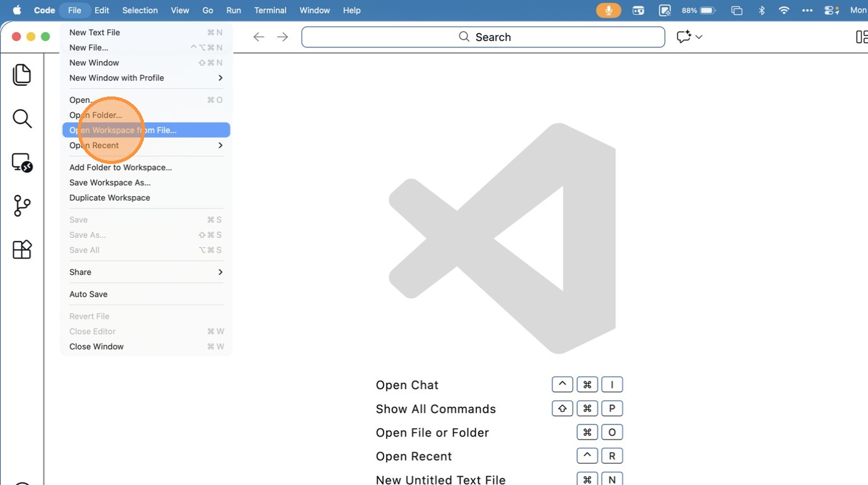This screenshot has width=868, height=485.
Task: Open the Explorer view in activity bar
Action: (22, 74)
